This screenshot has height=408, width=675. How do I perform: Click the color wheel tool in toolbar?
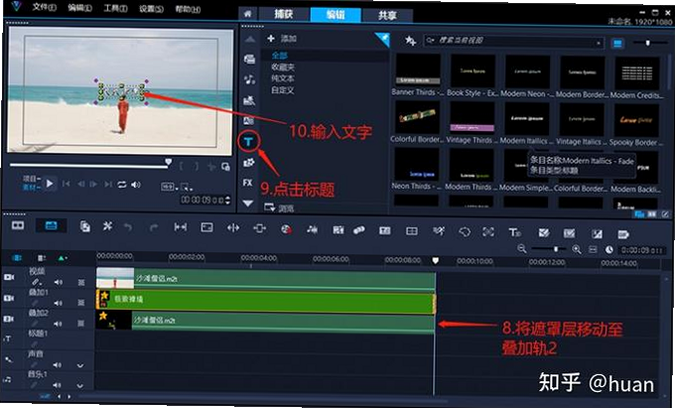(286, 229)
